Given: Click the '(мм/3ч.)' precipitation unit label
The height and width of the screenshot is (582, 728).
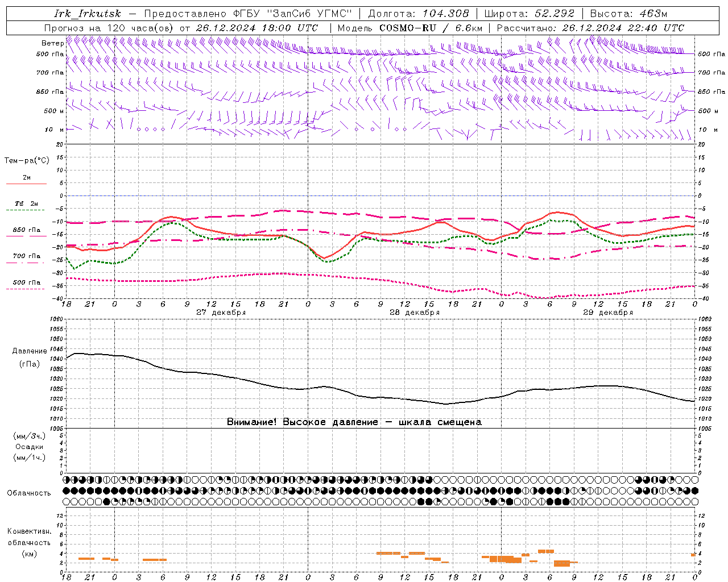Looking at the screenshot, I should (30, 436).
